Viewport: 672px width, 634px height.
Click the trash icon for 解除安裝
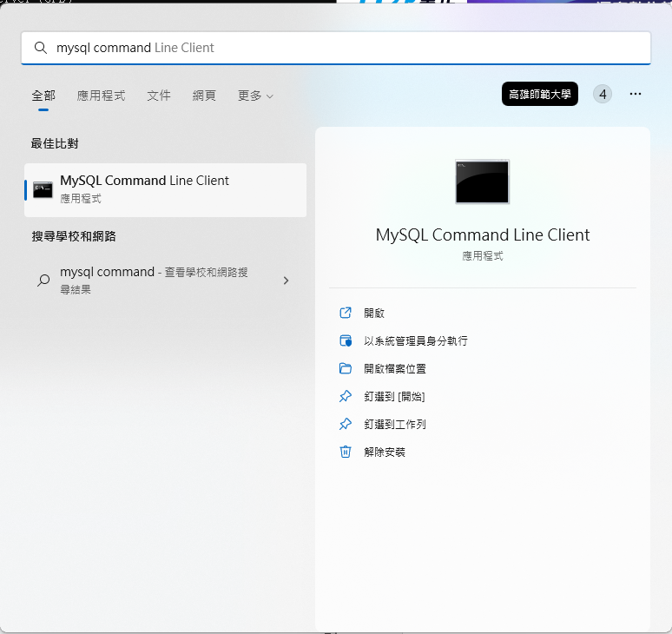(346, 452)
